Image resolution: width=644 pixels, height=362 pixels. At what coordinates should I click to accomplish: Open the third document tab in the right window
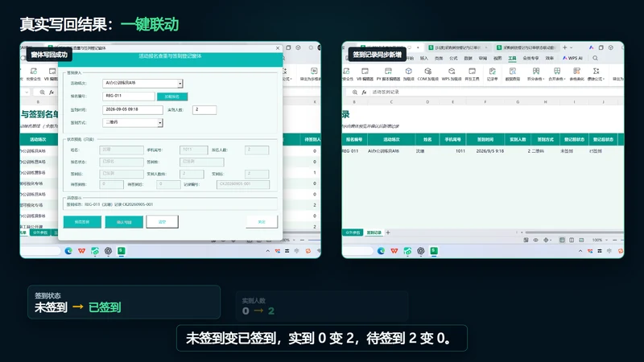[526, 48]
